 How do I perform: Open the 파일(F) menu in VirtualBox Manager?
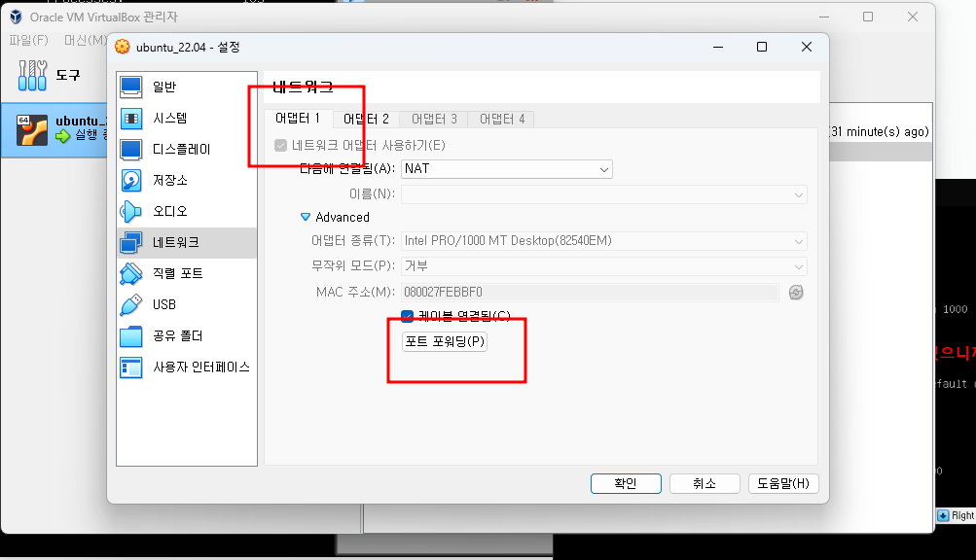(28, 41)
